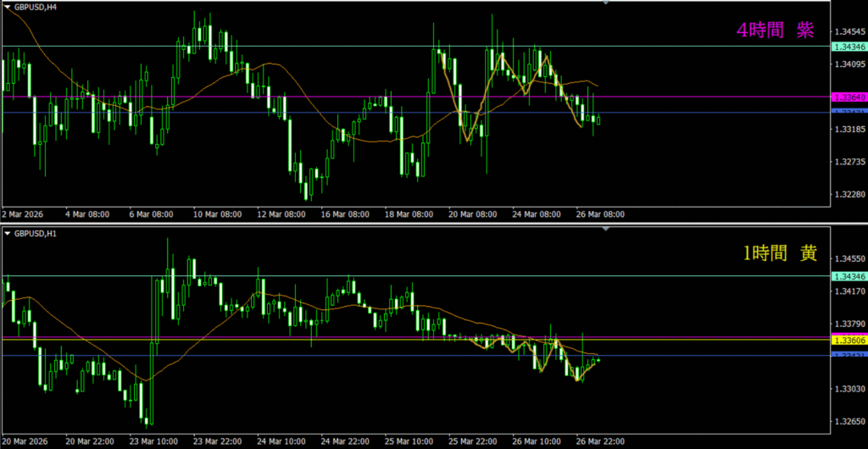Click the H4 chart shift triangle marker
Viewport: 868px width, 449px height.
(605, 3)
